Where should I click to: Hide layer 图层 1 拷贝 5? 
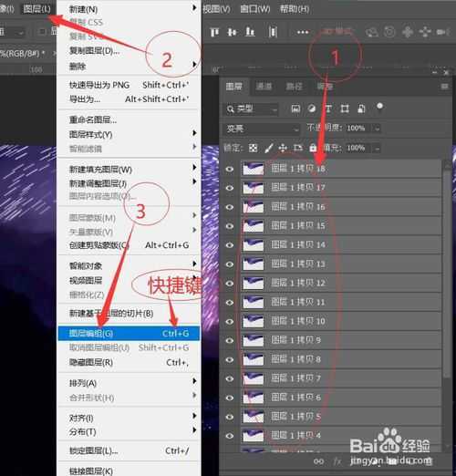pyautogui.click(x=230, y=417)
